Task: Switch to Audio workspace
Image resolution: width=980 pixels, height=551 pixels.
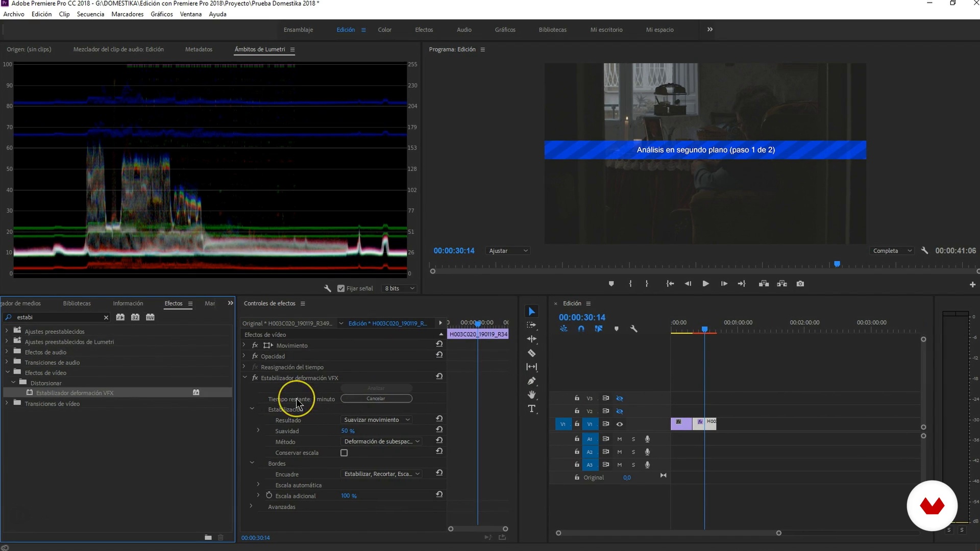Action: click(464, 30)
